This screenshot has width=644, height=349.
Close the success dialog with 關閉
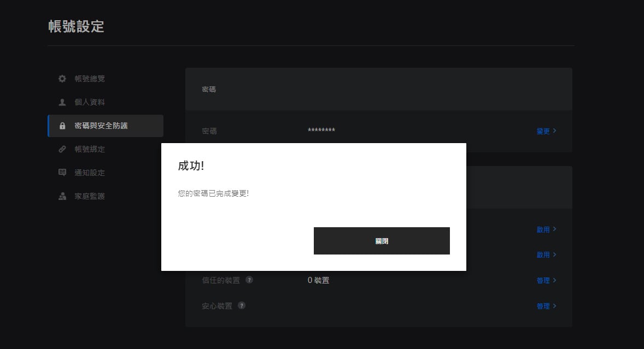[382, 241]
